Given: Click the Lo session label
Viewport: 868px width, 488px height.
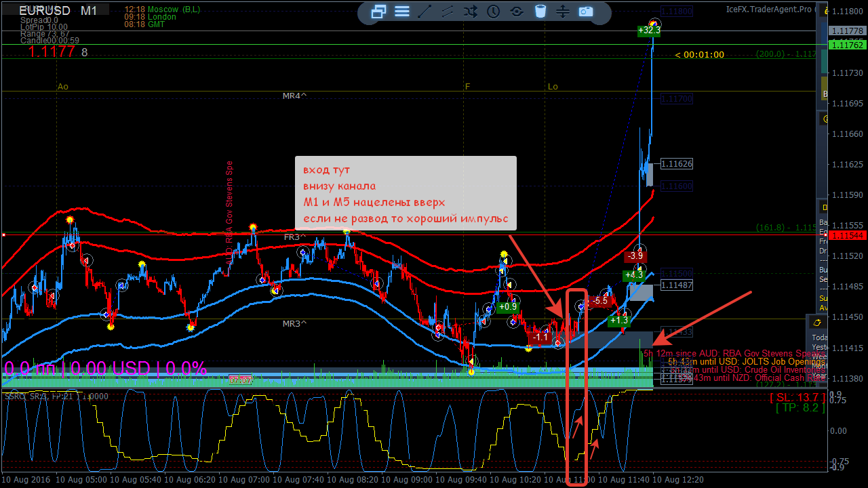Looking at the screenshot, I should coord(553,87).
